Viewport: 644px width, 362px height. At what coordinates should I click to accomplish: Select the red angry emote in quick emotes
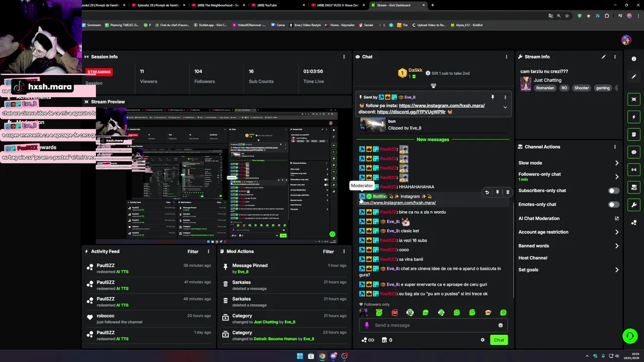coord(394,313)
